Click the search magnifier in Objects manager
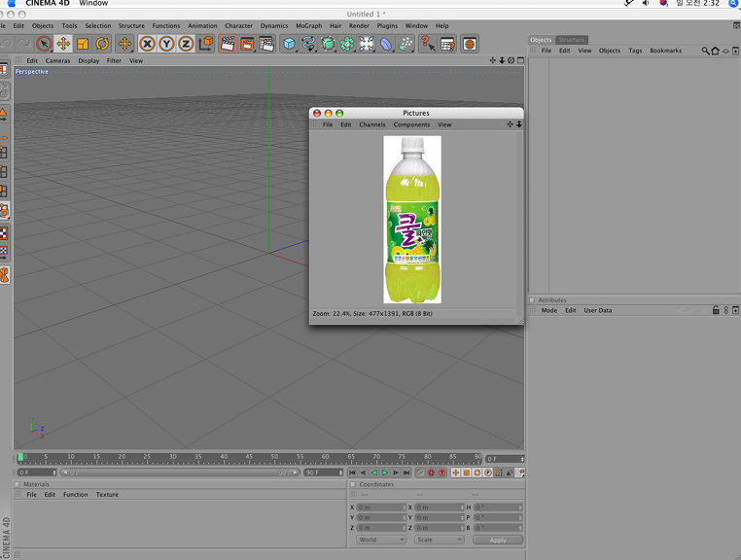Screen dimensions: 741x560 pyautogui.click(x=705, y=51)
